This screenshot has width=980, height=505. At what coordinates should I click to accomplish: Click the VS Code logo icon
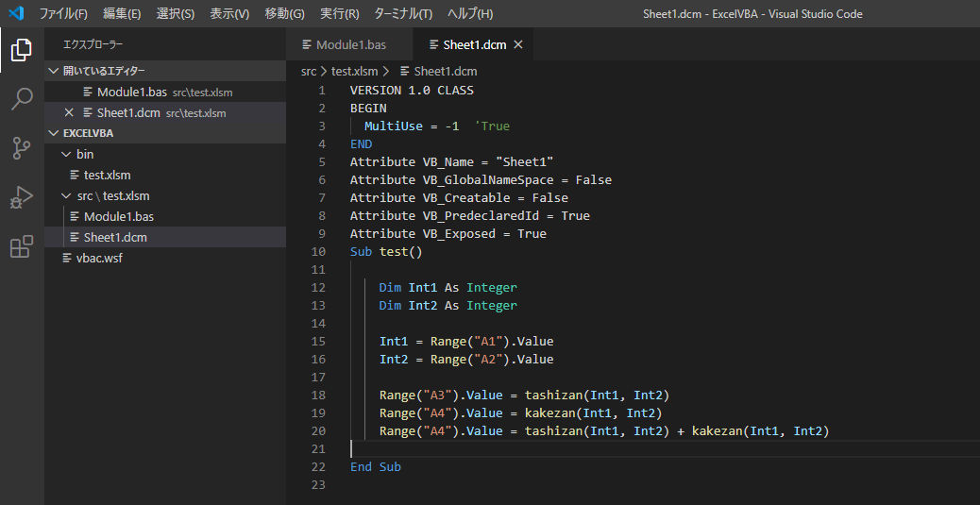(x=16, y=14)
